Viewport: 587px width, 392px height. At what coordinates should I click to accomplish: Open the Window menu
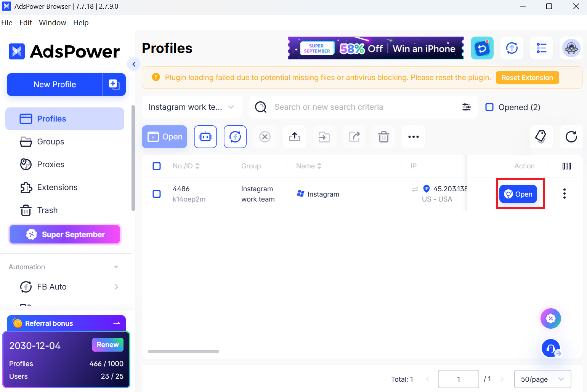click(53, 22)
